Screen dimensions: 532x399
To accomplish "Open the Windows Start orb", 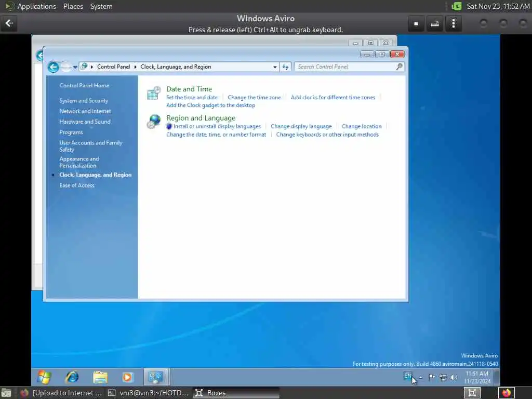I will pyautogui.click(x=44, y=377).
